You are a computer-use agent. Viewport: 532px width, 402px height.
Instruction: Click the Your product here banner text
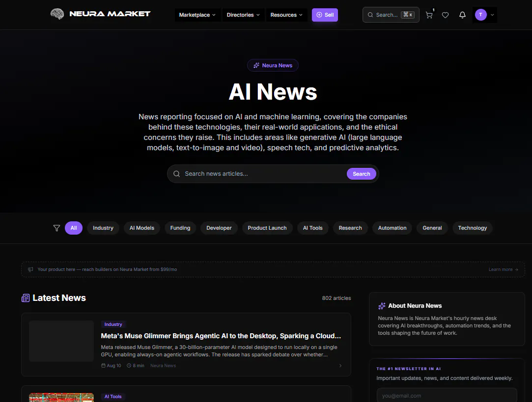coord(107,269)
